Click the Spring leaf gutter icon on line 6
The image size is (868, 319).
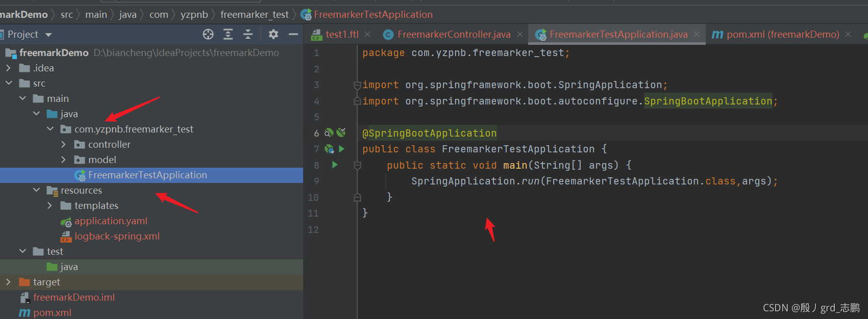click(x=341, y=132)
